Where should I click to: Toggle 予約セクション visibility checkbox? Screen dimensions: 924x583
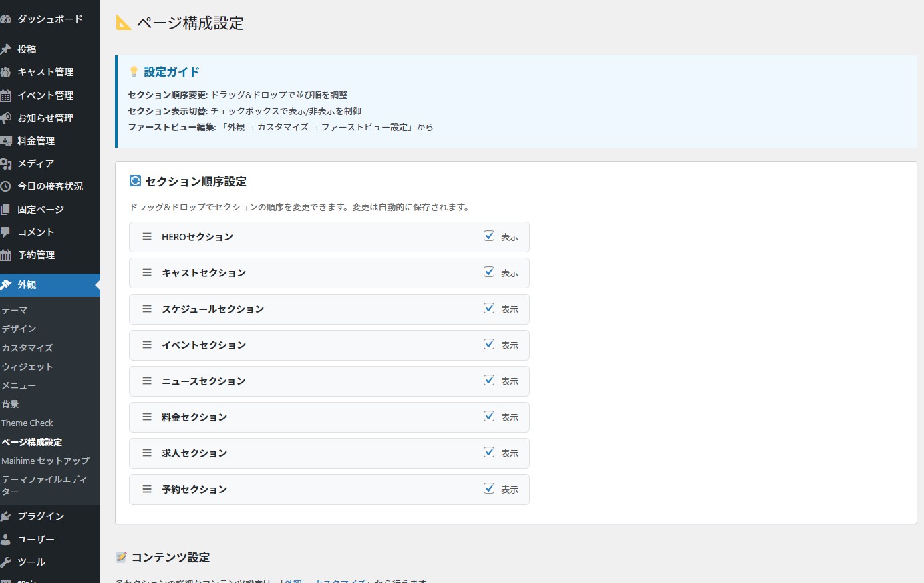489,488
